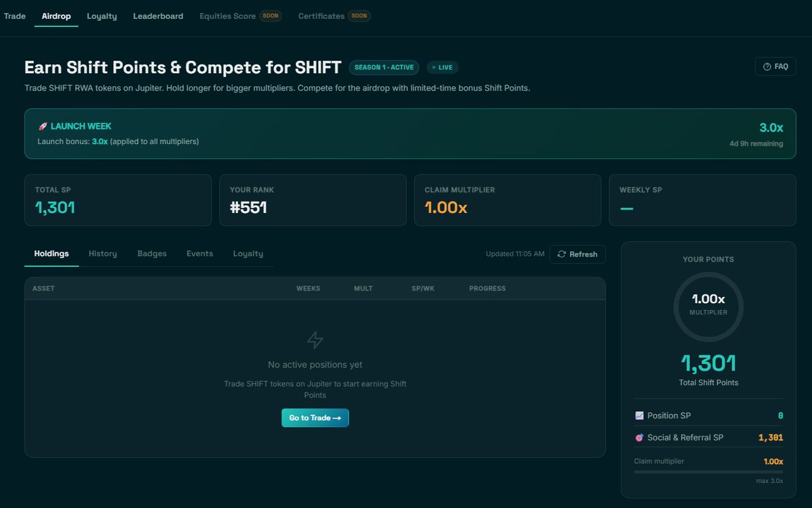Click the Social & Referral SP value 1,301

771,438
